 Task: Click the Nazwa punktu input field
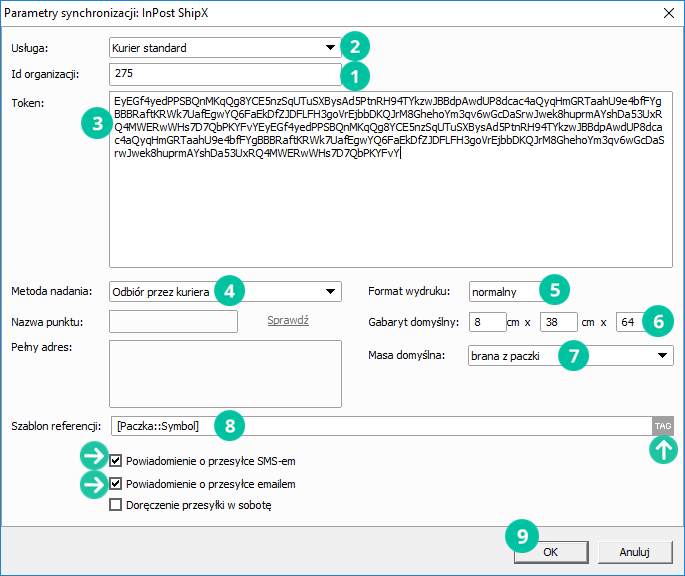tap(173, 322)
